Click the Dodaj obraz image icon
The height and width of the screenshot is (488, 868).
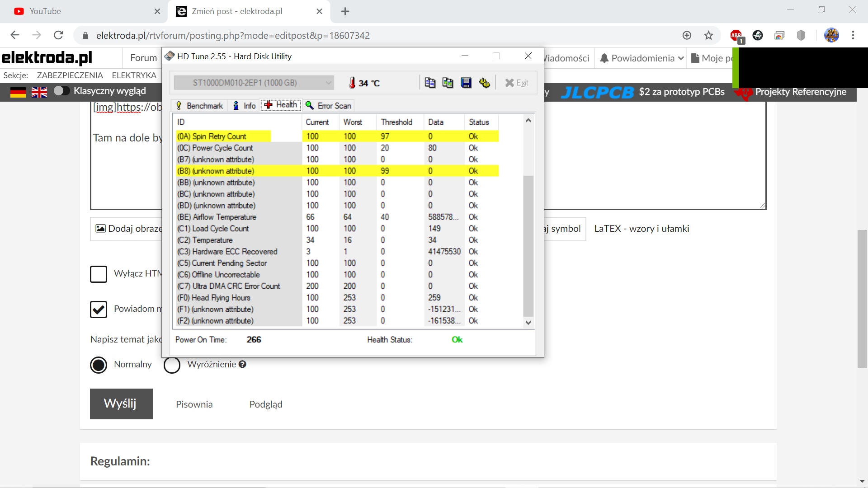[100, 229]
